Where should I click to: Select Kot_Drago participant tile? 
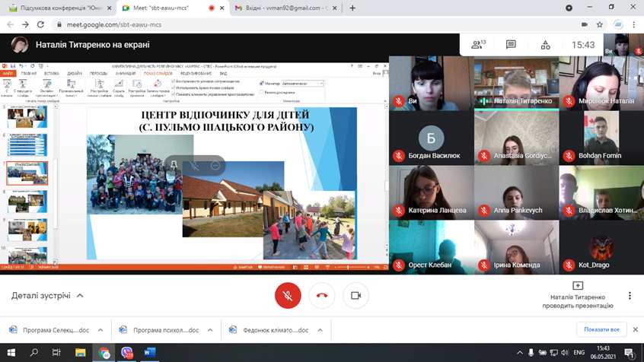click(x=601, y=246)
